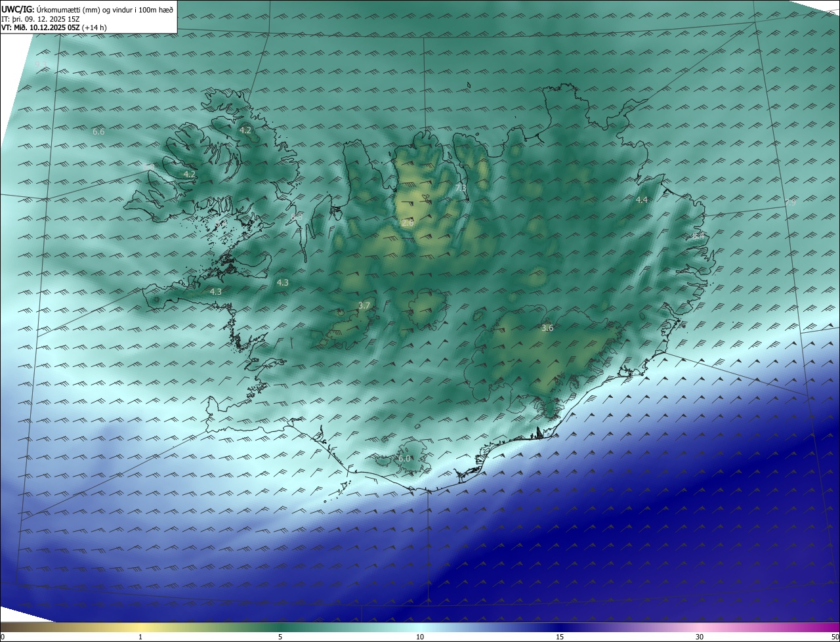The height and width of the screenshot is (642, 840).
Task: Click the 15 tick on the color scale
Action: (x=560, y=637)
